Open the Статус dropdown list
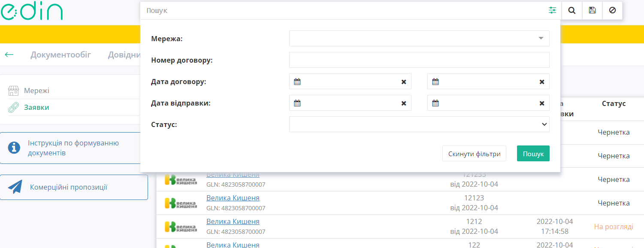 [419, 124]
